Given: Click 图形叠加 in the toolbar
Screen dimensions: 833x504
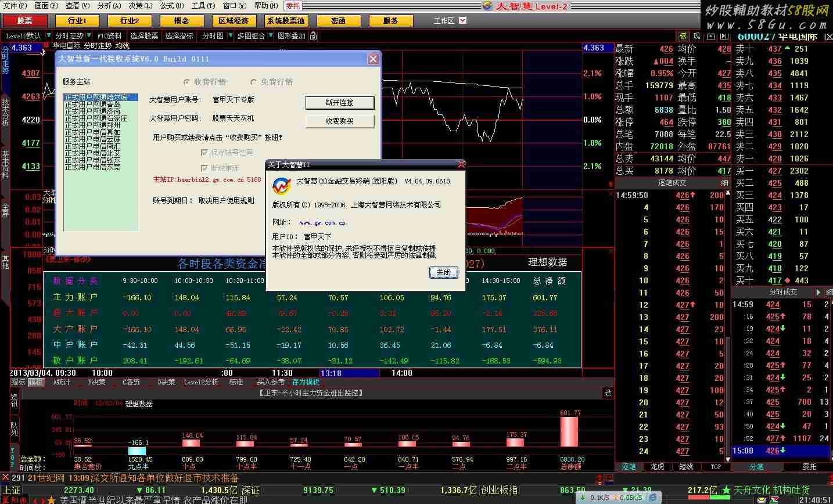Looking at the screenshot, I should point(292,36).
